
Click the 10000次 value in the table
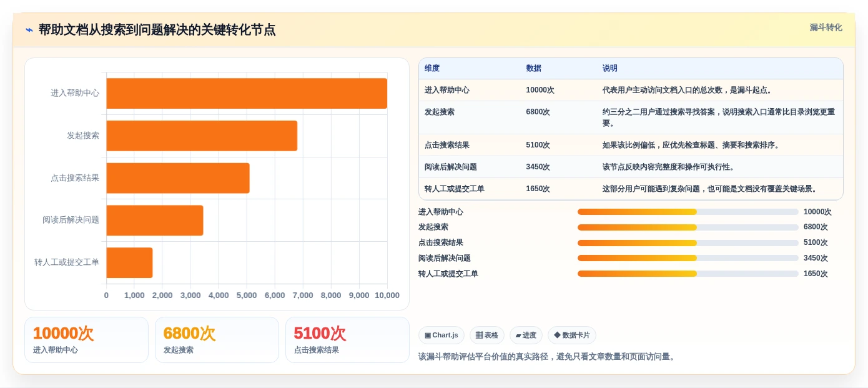(540, 90)
